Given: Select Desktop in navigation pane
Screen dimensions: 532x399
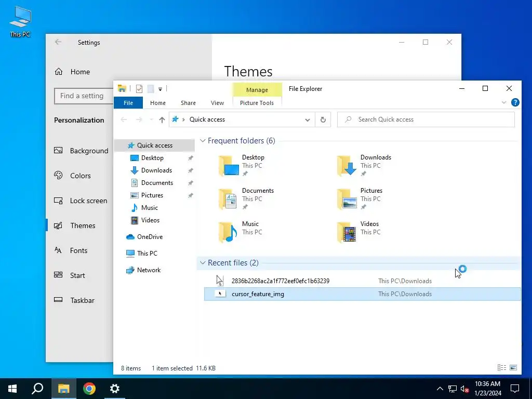Looking at the screenshot, I should pyautogui.click(x=152, y=158).
